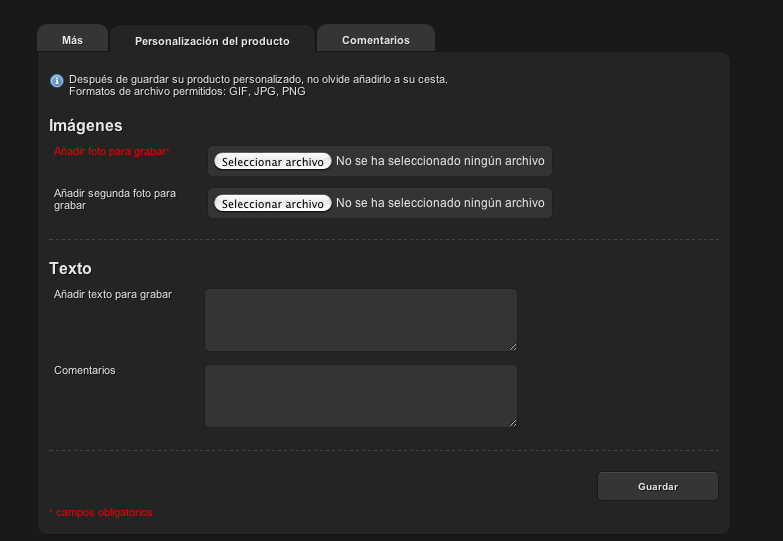
Task: Click the Comentarios field label beside the textarea
Action: click(85, 370)
